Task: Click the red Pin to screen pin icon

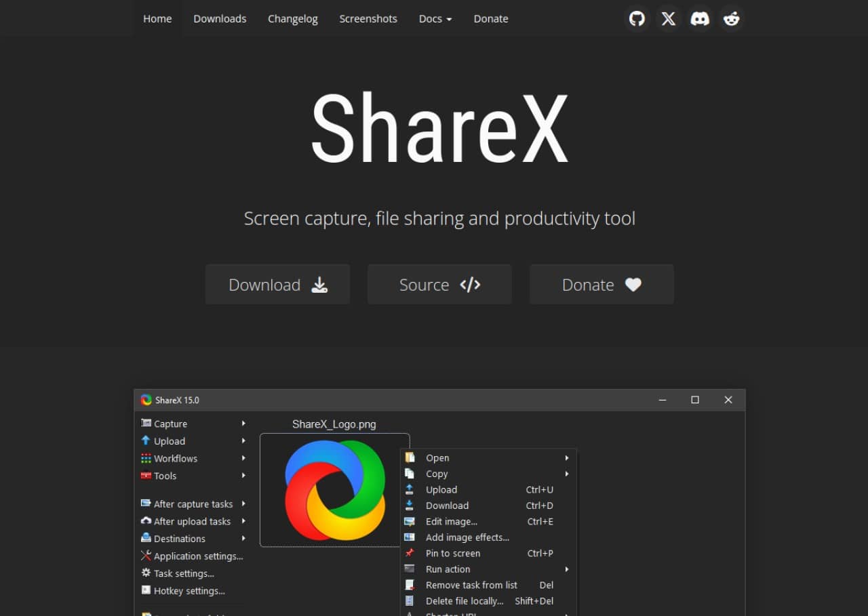Action: [x=410, y=553]
